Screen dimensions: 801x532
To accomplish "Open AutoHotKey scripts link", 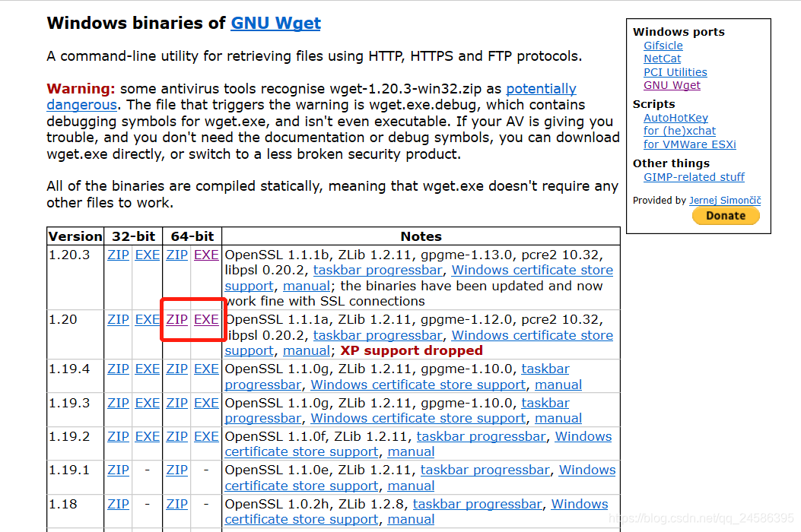I will [675, 118].
